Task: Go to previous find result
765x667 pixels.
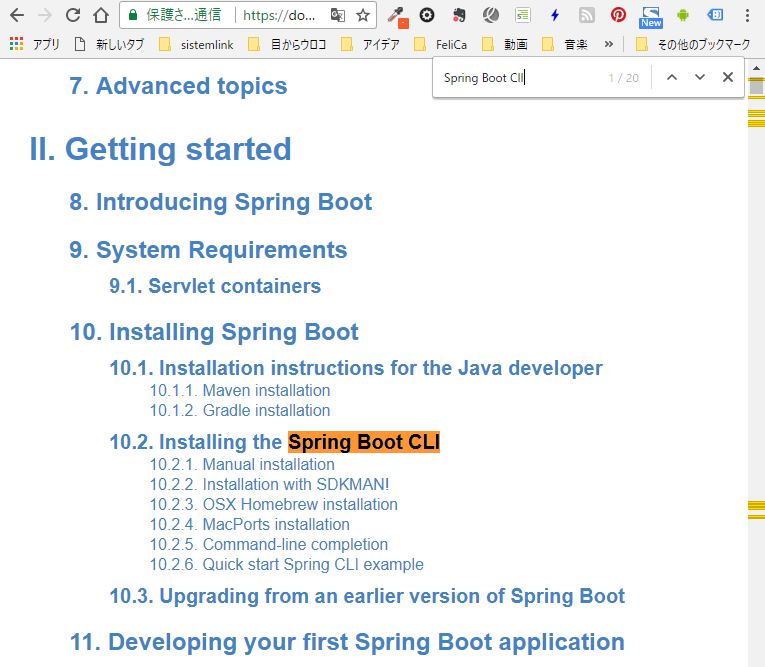Action: tap(672, 77)
